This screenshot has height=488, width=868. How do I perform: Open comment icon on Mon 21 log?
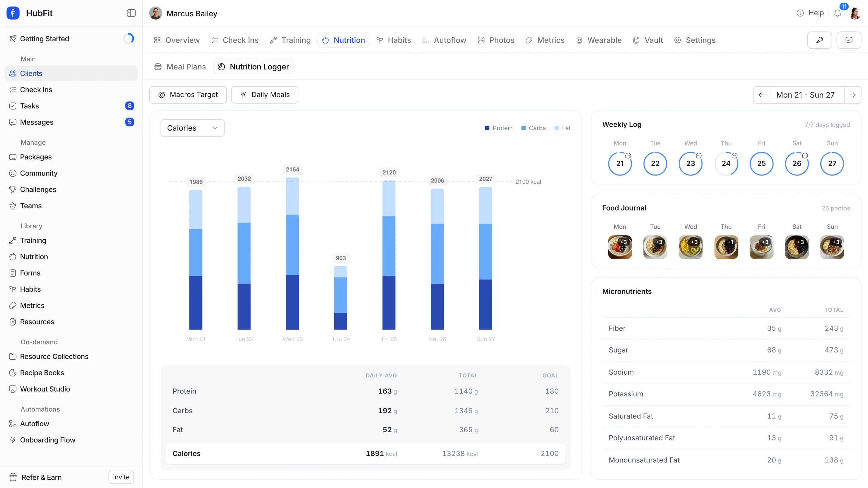(628, 156)
